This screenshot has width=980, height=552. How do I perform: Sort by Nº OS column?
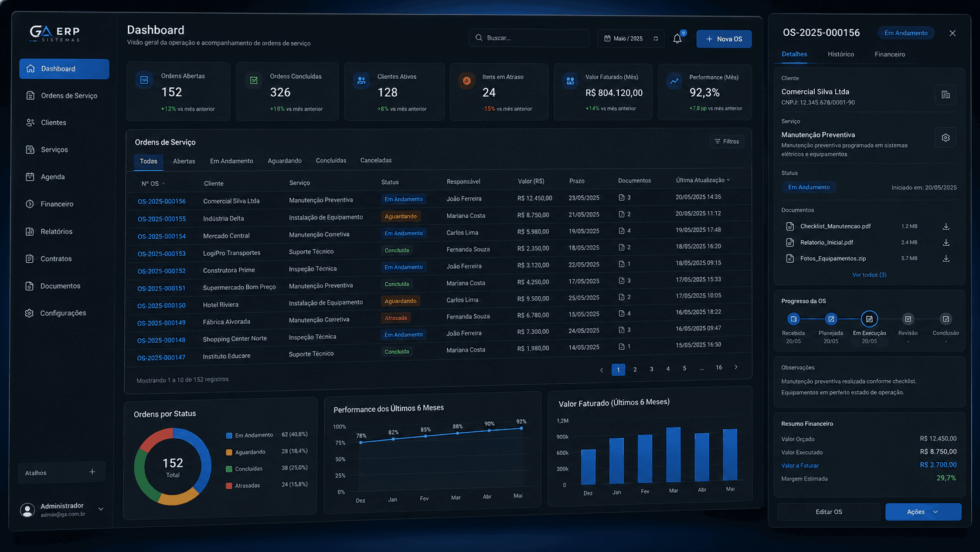click(153, 184)
